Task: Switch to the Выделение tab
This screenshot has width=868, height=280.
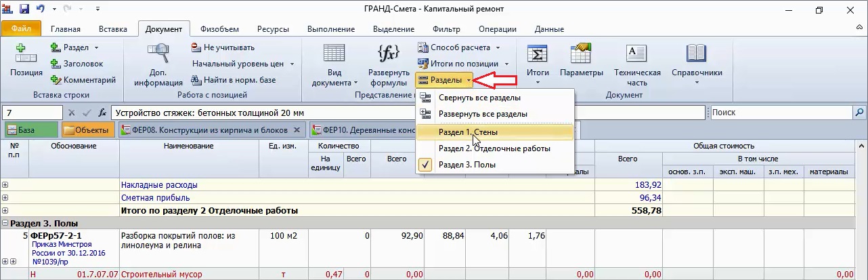Action: pos(393,29)
